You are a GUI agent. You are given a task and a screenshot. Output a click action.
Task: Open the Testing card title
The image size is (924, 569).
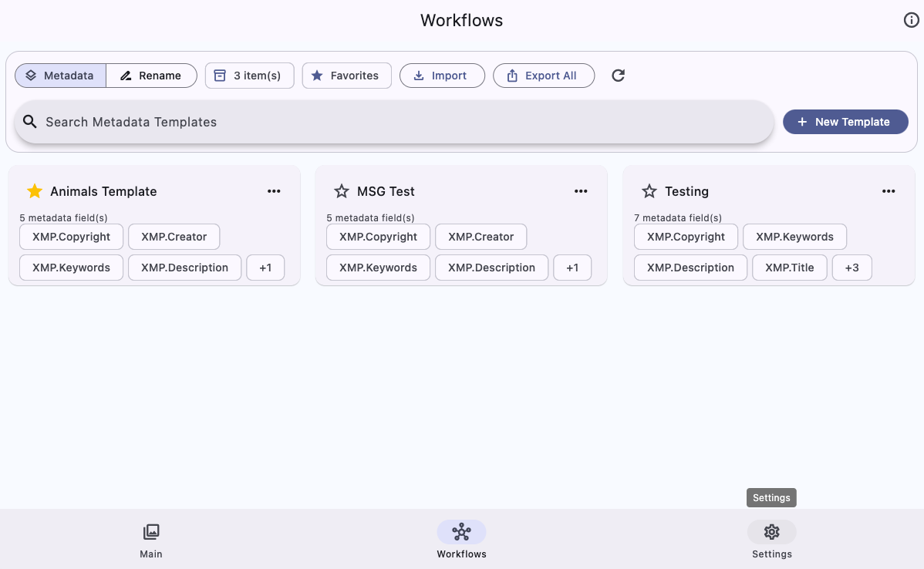tap(686, 191)
